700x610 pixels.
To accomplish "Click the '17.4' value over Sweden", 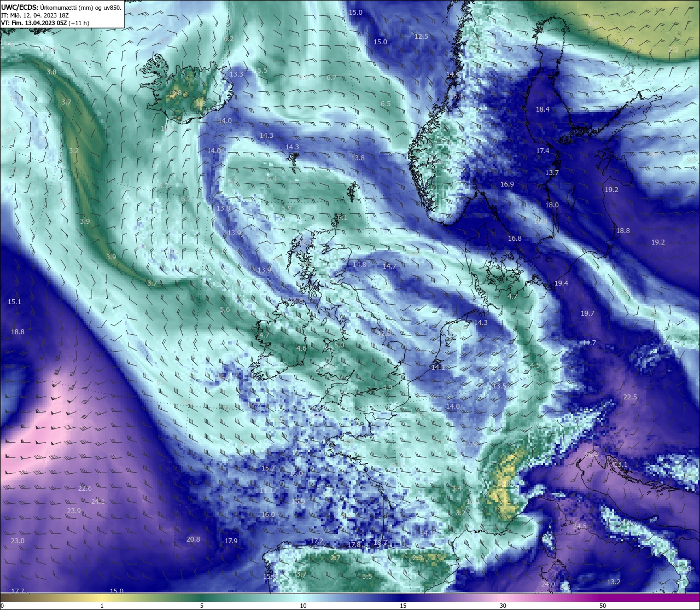I will click(x=542, y=151).
